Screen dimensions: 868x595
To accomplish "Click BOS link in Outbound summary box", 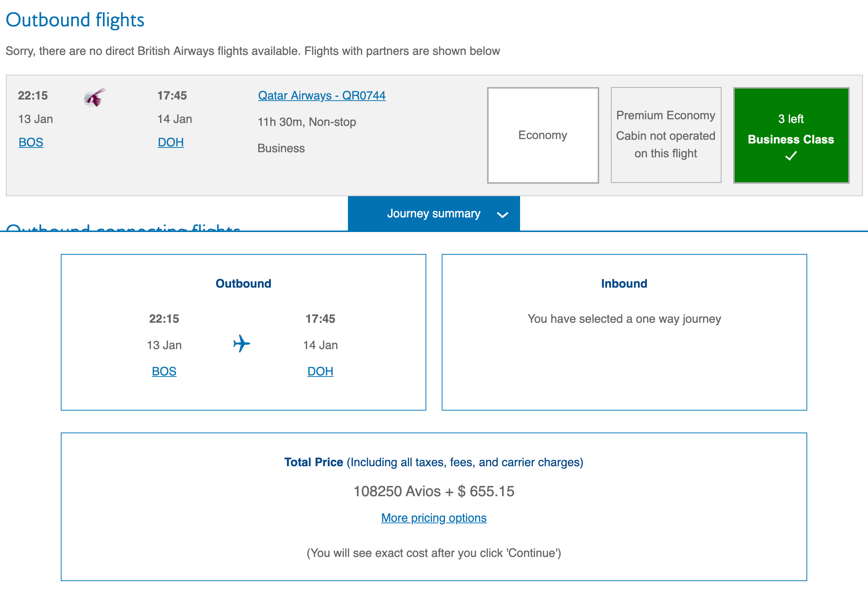I will pos(164,371).
